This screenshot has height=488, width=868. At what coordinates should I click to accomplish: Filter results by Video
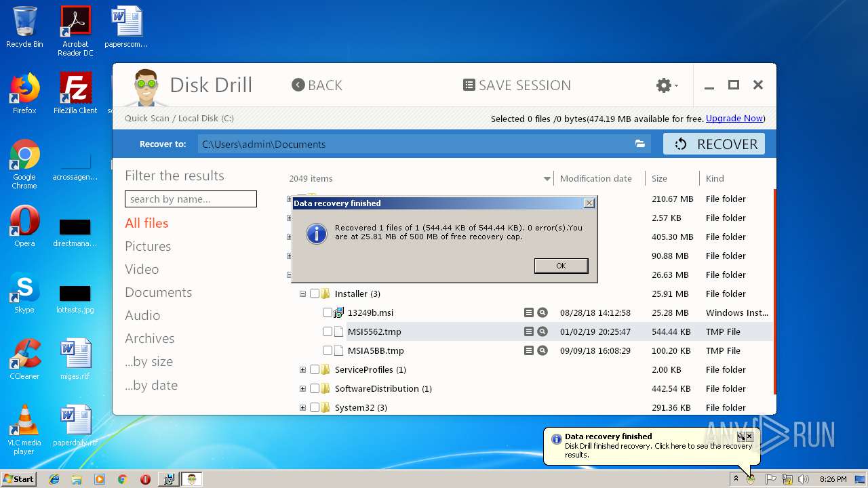(x=142, y=269)
